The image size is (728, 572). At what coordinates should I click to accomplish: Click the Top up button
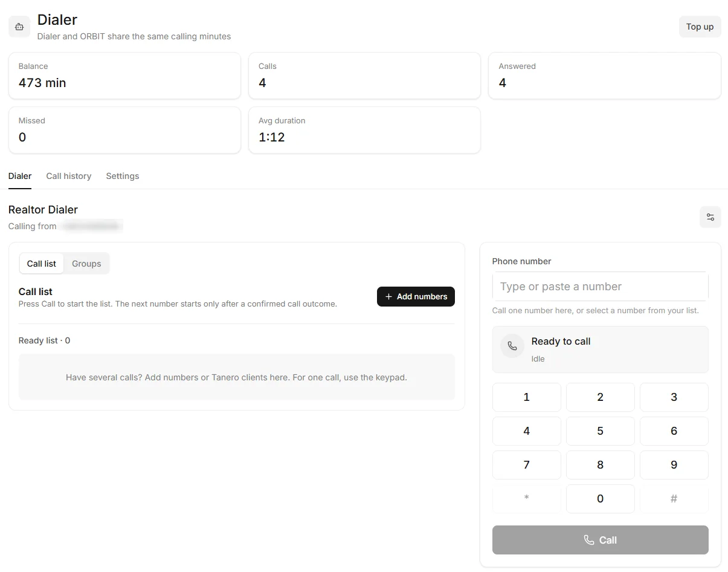(700, 27)
